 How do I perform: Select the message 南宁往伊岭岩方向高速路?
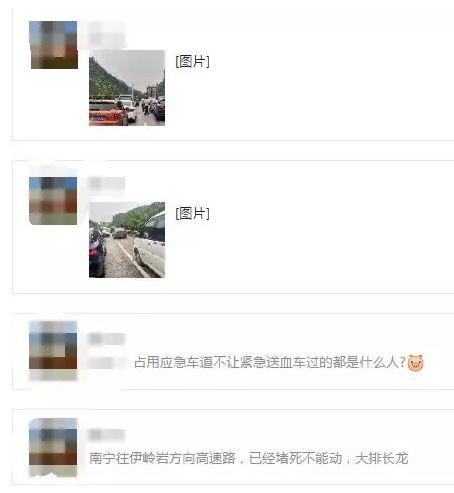point(162,458)
